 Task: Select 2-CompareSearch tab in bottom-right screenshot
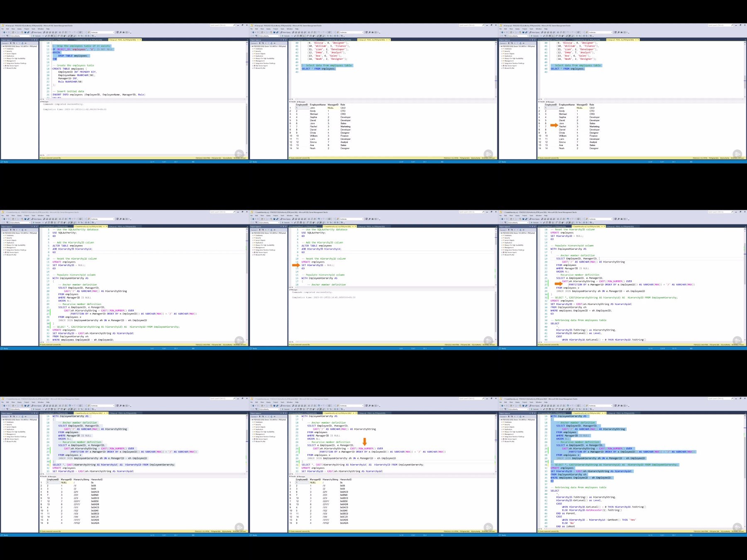pos(552,413)
